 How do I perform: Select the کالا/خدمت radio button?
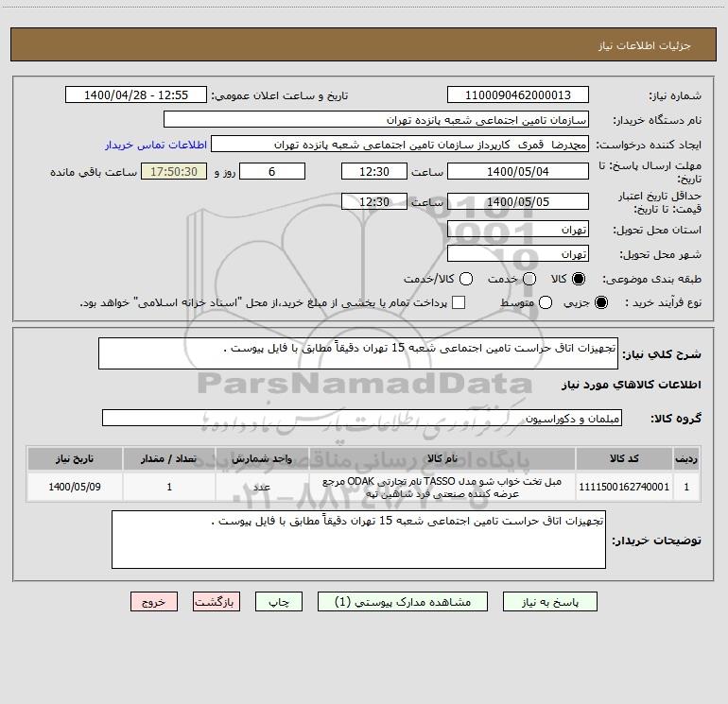click(466, 279)
